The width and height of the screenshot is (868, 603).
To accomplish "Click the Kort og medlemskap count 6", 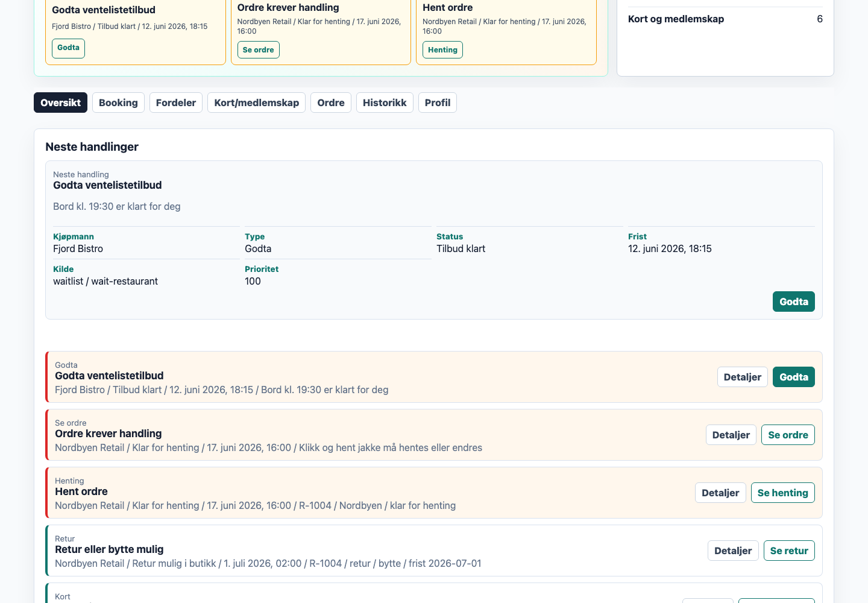I will [820, 19].
